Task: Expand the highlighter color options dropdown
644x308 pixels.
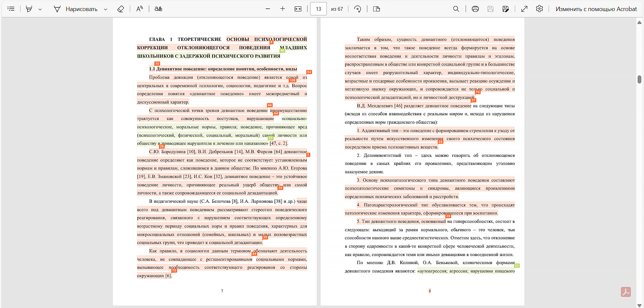Action: 40,9
